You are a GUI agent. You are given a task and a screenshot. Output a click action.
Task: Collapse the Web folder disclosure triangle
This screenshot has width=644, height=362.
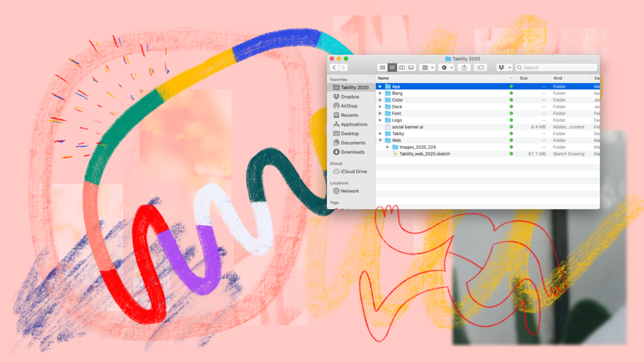click(x=380, y=140)
